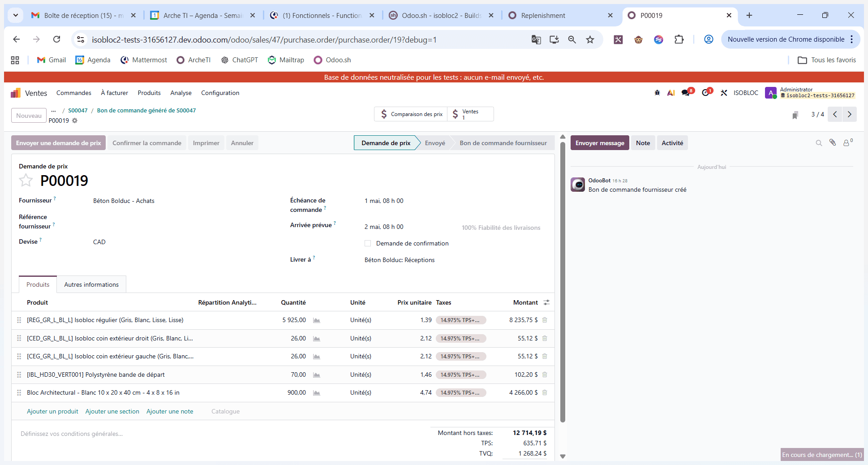The image size is (868, 465).
Task: Open the gear actions menu next to P00019
Action: pyautogui.click(x=75, y=121)
